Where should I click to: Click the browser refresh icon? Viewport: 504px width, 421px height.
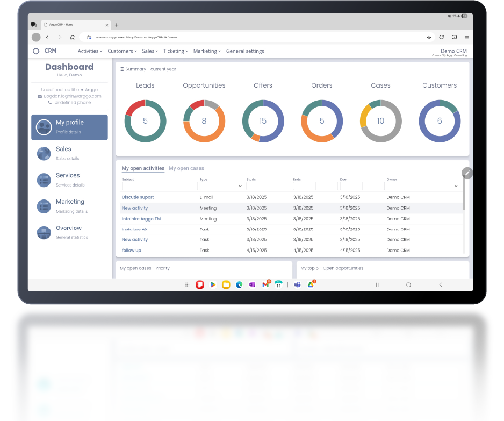[x=442, y=37]
